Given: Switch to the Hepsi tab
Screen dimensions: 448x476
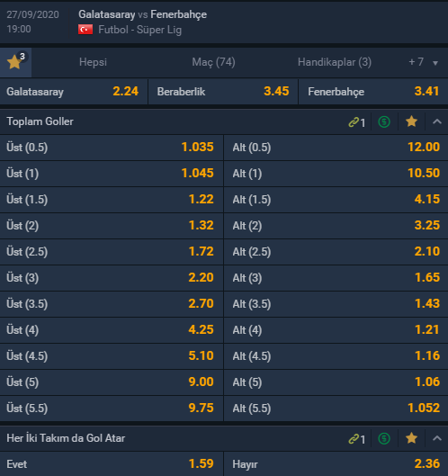Looking at the screenshot, I should [93, 62].
